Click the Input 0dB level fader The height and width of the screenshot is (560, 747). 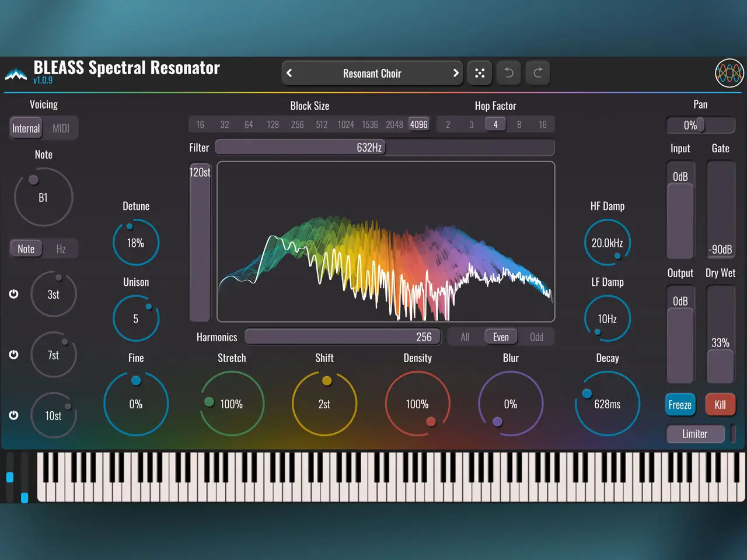[680, 211]
